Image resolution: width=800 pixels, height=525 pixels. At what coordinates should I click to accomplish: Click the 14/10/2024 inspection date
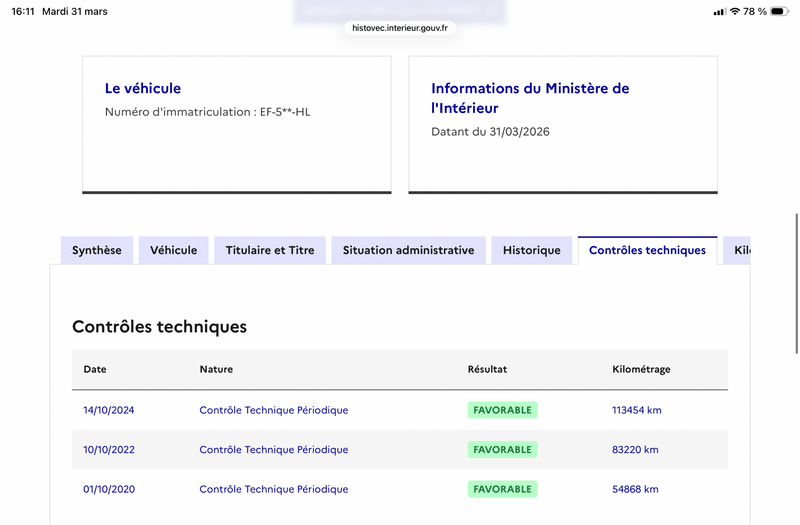pyautogui.click(x=109, y=410)
